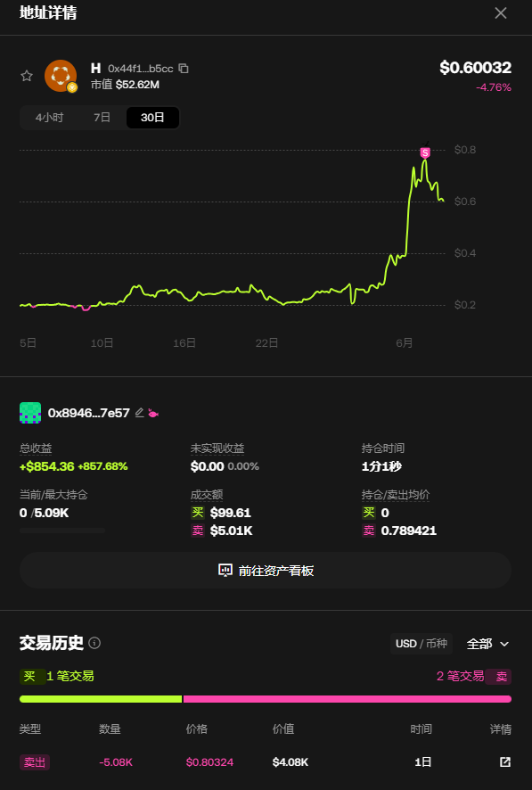
Task: Click the pink whale tag icon
Action: 153,413
